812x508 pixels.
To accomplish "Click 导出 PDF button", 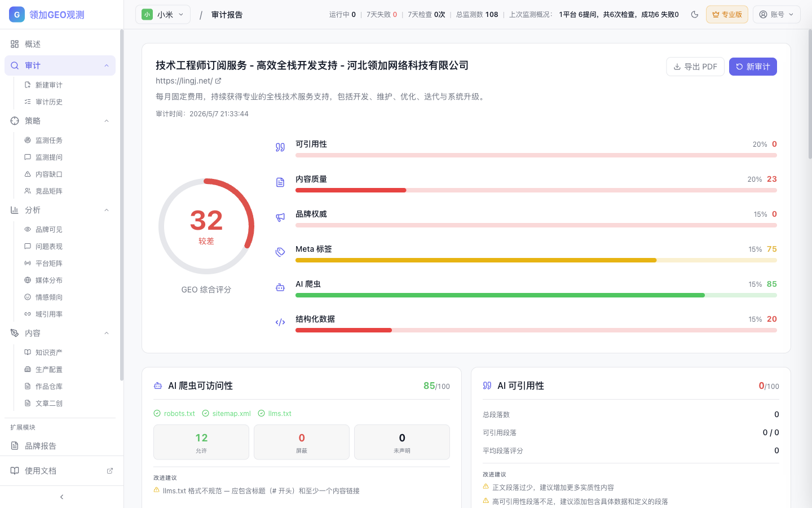I will [695, 67].
